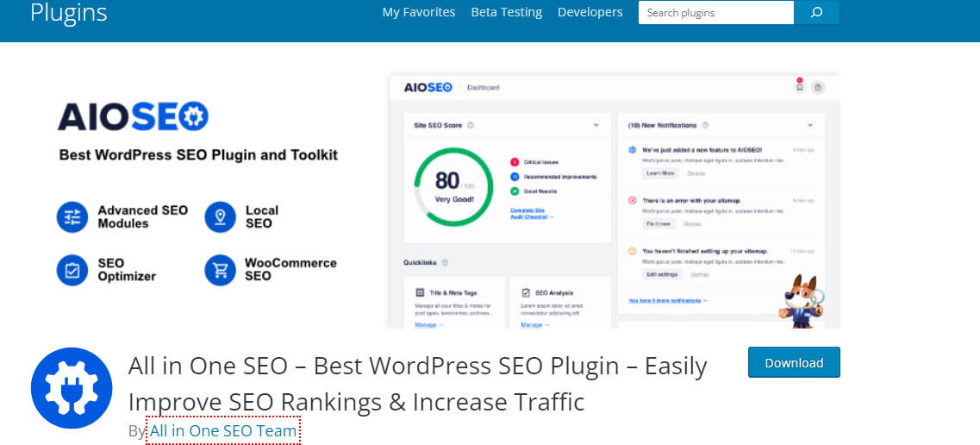Screen dimensions: 980x445
Task: Collapse the Site SEO Score panel chevron
Action: (596, 125)
